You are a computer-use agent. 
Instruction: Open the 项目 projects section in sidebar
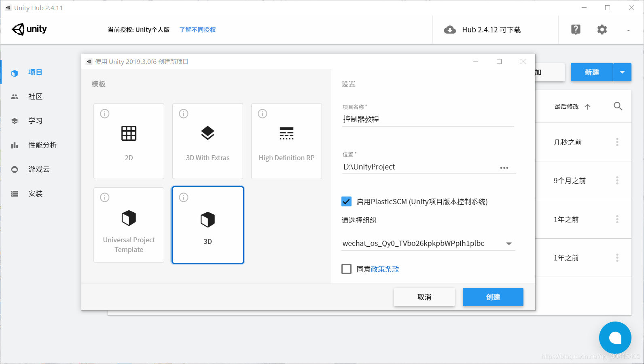[x=35, y=72]
